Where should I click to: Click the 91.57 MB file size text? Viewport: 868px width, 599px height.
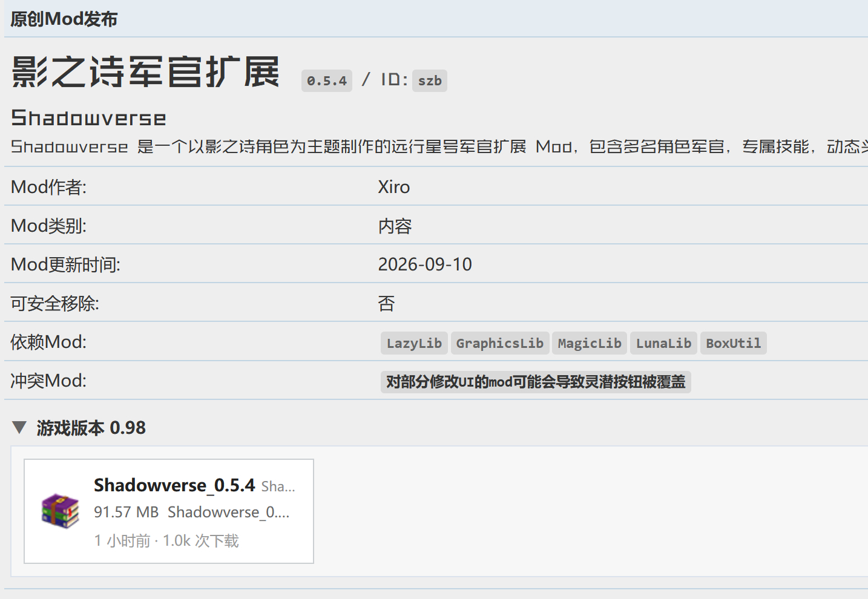click(x=126, y=512)
